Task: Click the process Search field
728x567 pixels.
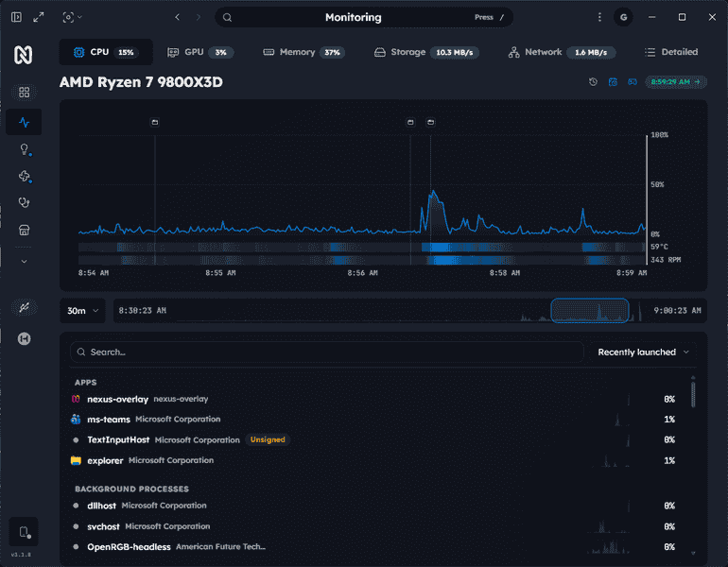Action: (x=327, y=352)
